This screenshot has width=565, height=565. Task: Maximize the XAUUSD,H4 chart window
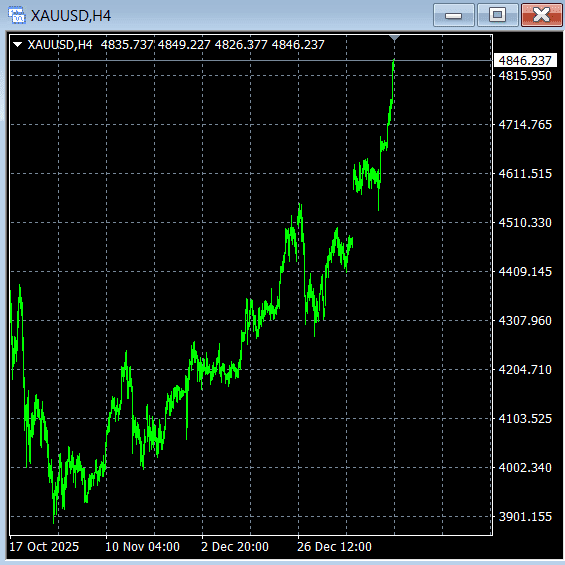(x=498, y=15)
